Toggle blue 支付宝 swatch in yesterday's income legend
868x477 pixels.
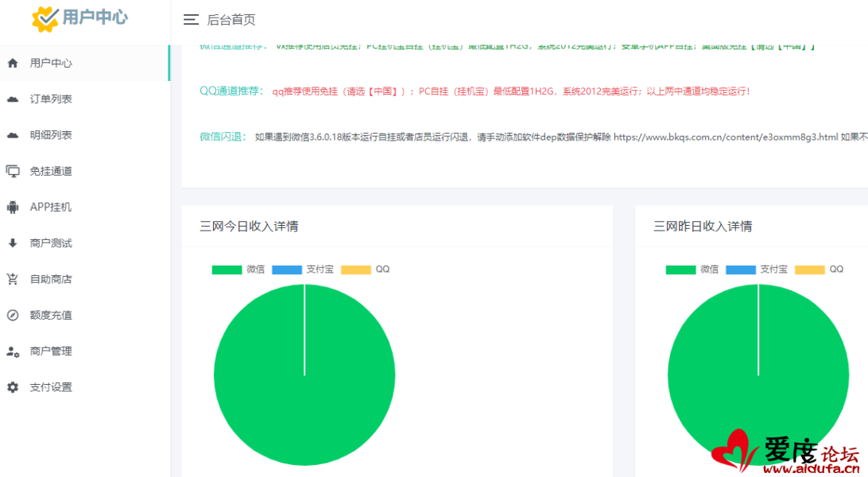pos(741,270)
